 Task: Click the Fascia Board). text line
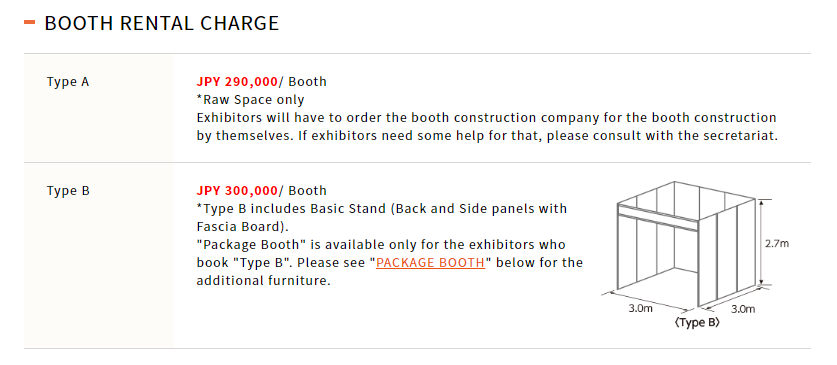tap(242, 226)
